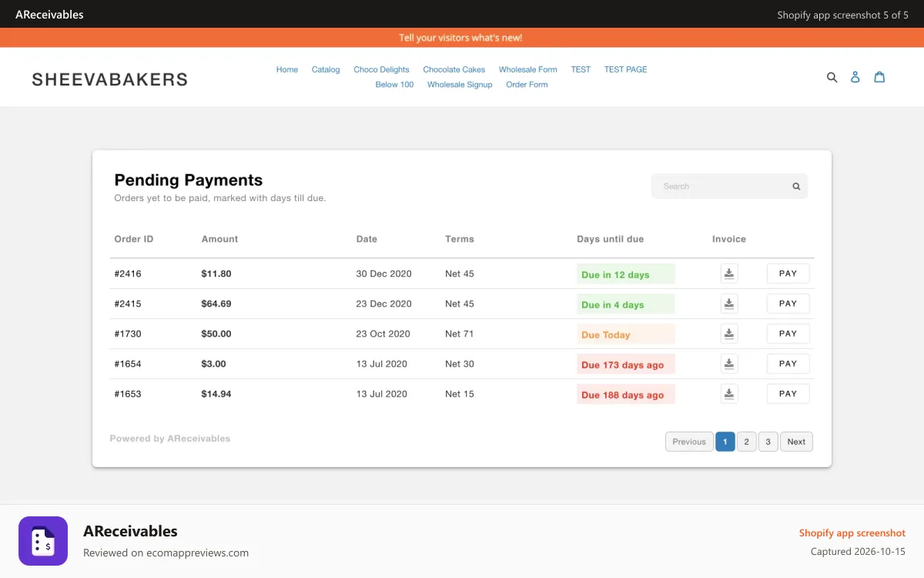This screenshot has width=924, height=578.
Task: Open the Below 100 nav link
Action: click(394, 85)
